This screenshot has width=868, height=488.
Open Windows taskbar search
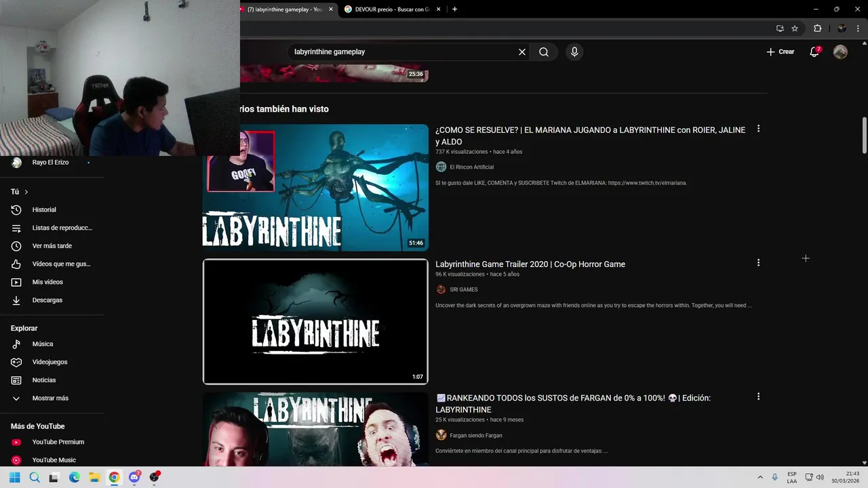[x=35, y=477]
